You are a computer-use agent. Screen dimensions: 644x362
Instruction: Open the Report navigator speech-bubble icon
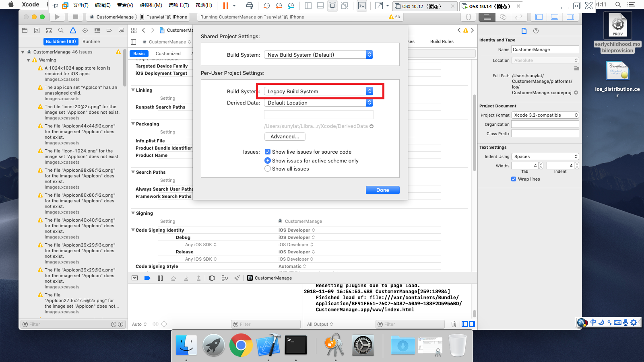click(x=121, y=31)
